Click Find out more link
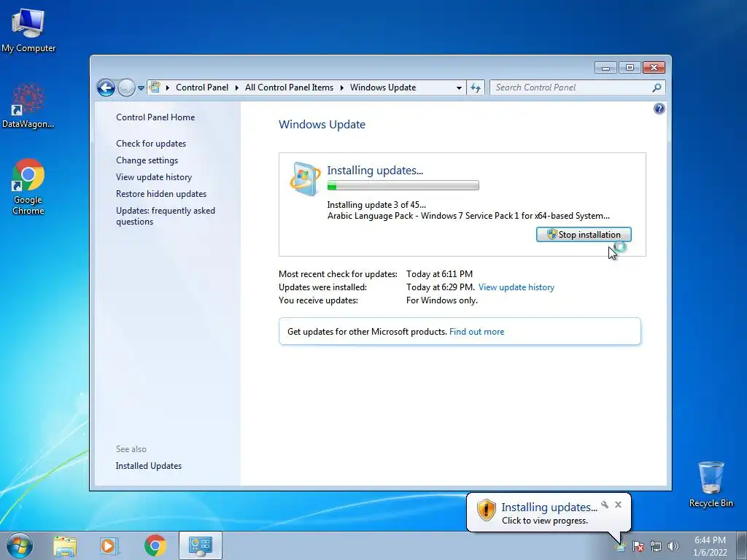This screenshot has height=560, width=747. [476, 332]
